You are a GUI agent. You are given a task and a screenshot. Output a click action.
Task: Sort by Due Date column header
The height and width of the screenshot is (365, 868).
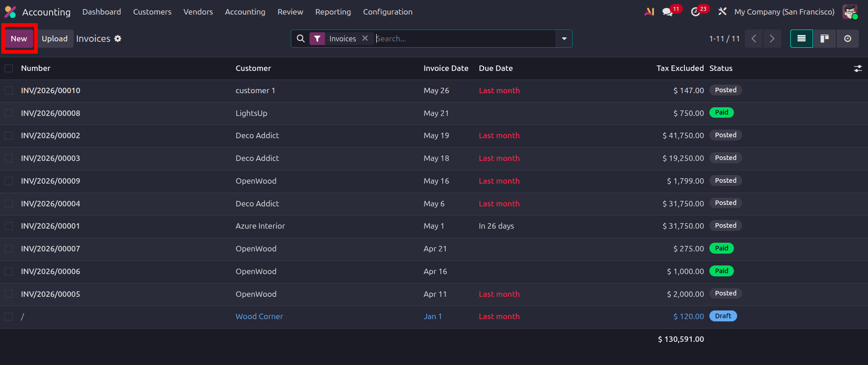pos(496,68)
